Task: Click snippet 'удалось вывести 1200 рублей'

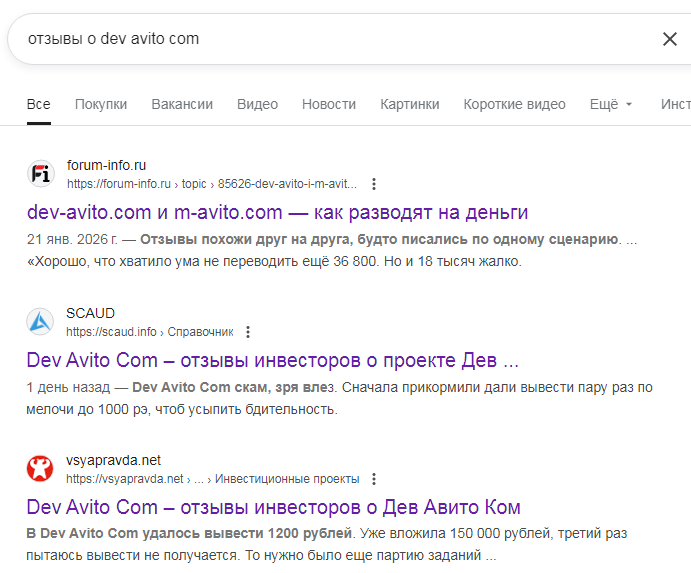Action: (247, 533)
